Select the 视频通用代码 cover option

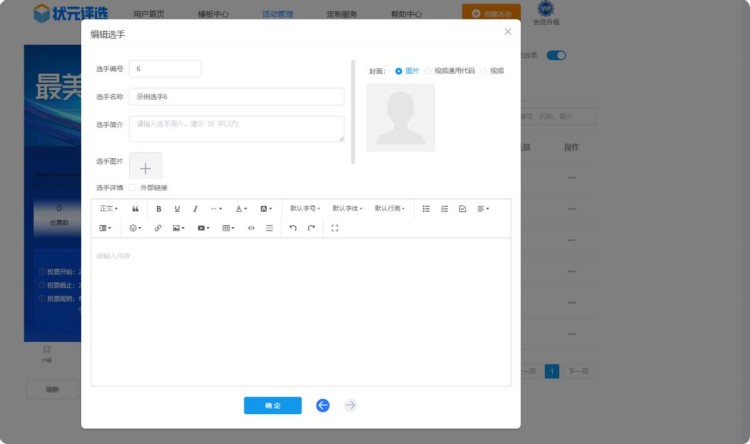[428, 71]
